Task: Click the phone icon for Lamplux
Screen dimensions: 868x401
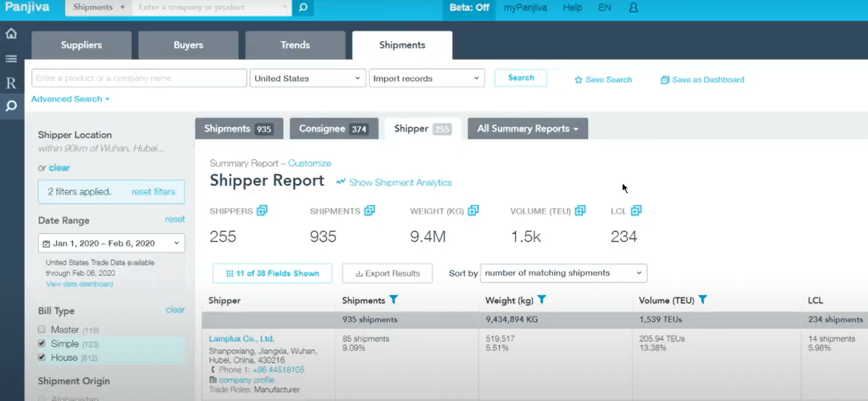Action: coord(213,369)
